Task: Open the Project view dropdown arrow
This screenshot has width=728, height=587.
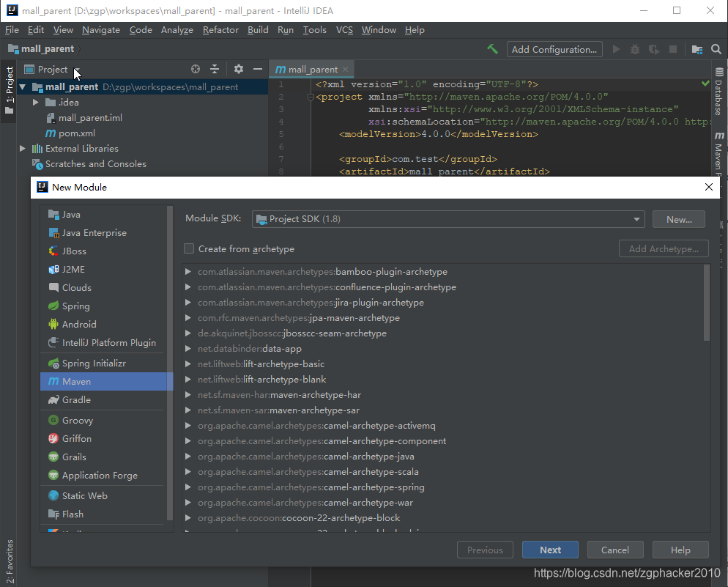Action: tap(77, 70)
